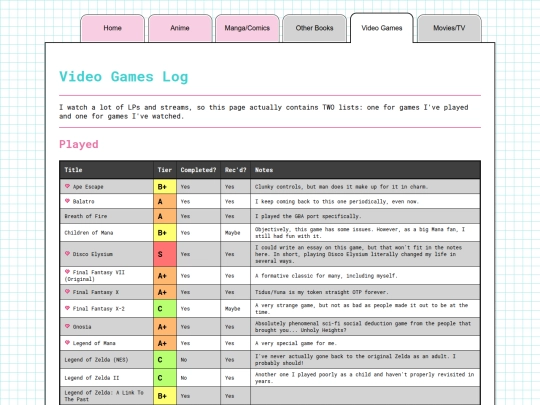Screen dimensions: 540x405
Task: Click the intro paragraph about LPs and streams
Action: tap(264, 112)
